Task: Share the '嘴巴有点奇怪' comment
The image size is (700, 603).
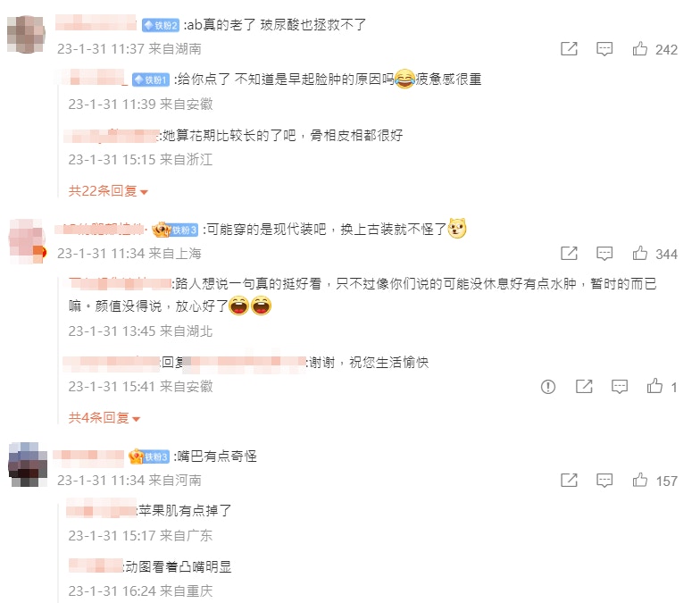Action: tap(569, 481)
